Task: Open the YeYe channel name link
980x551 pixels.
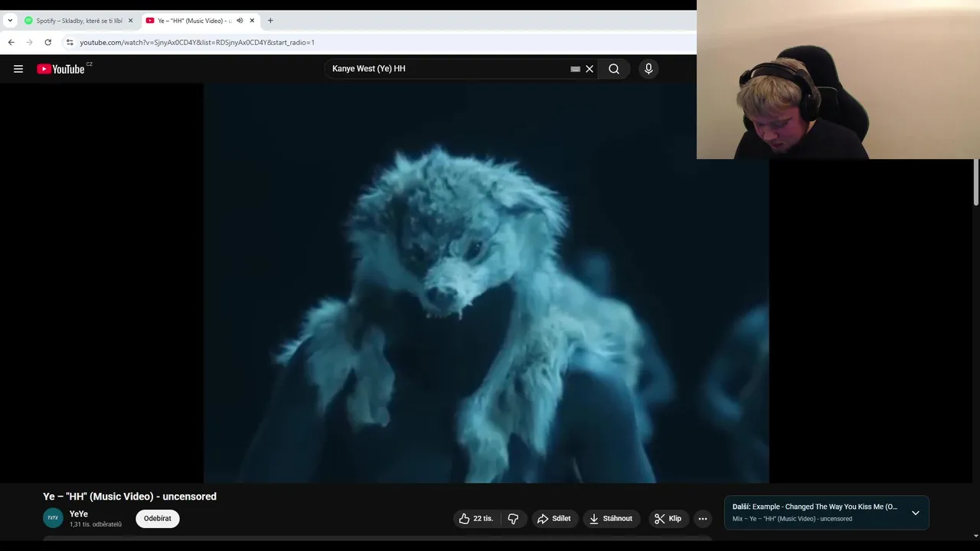Action: coord(79,514)
